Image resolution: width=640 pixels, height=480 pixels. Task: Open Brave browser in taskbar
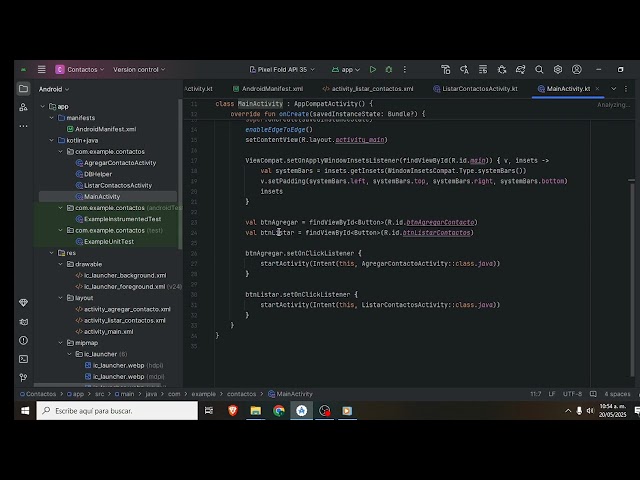coord(233,411)
